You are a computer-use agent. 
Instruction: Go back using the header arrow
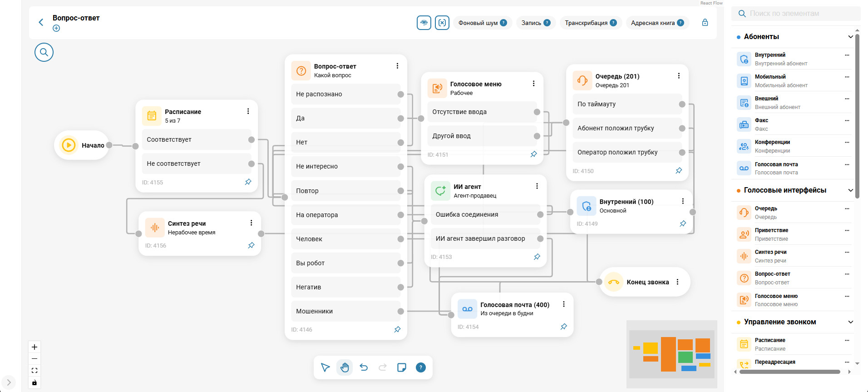[x=41, y=22]
